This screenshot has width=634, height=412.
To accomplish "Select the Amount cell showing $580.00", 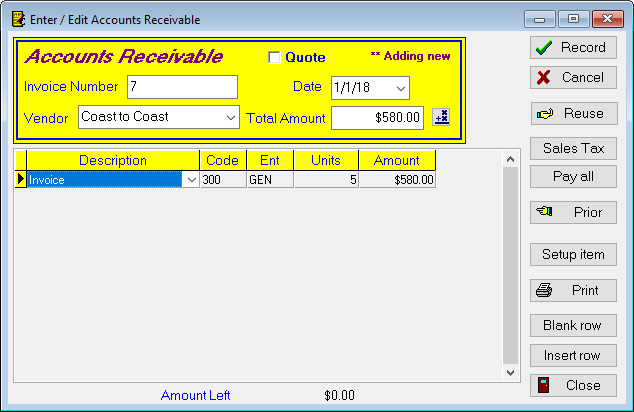I will tap(397, 180).
